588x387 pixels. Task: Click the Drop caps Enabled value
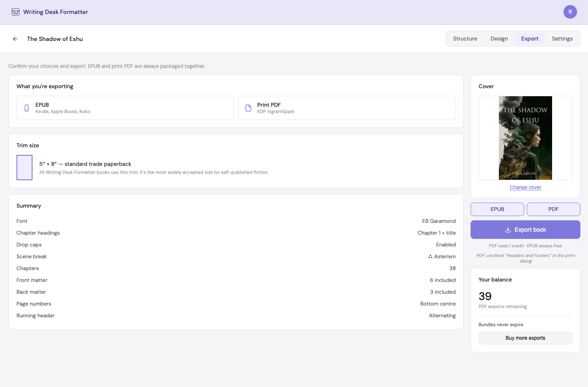(x=446, y=245)
